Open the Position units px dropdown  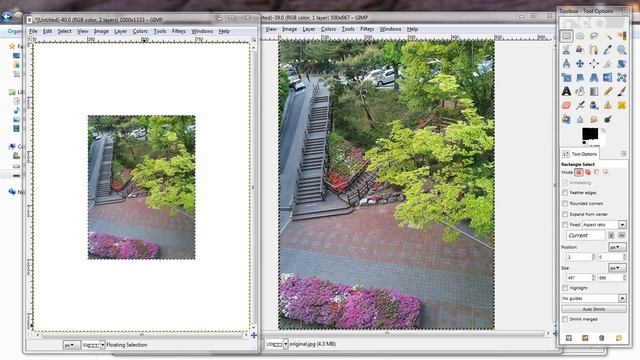617,247
